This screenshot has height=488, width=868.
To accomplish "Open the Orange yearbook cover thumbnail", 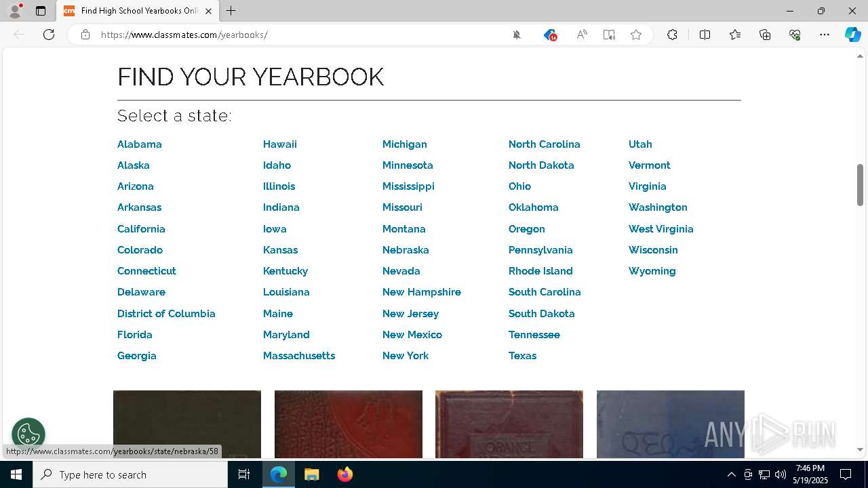I will [x=509, y=424].
